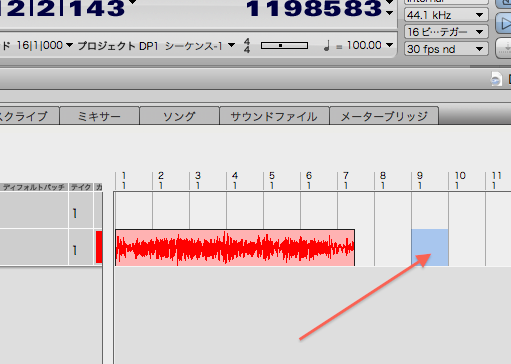Open the 16|1|000 position dropdown arrow
The height and width of the screenshot is (364, 511).
click(69, 45)
